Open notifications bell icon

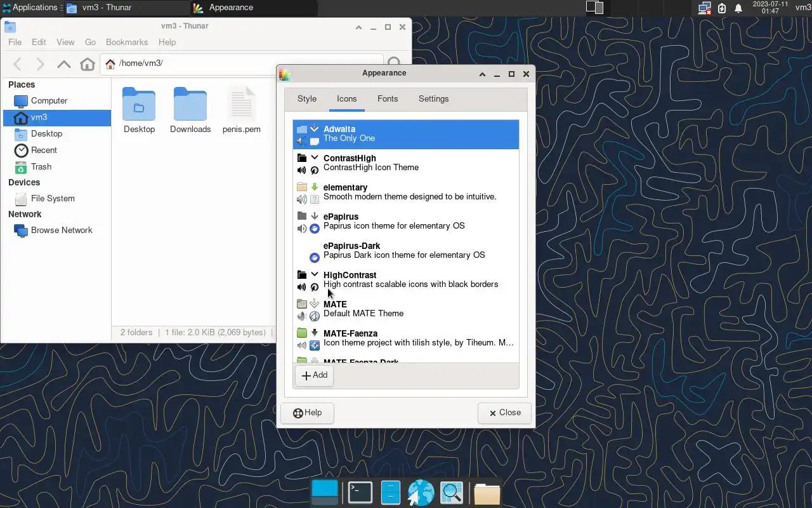tap(738, 8)
